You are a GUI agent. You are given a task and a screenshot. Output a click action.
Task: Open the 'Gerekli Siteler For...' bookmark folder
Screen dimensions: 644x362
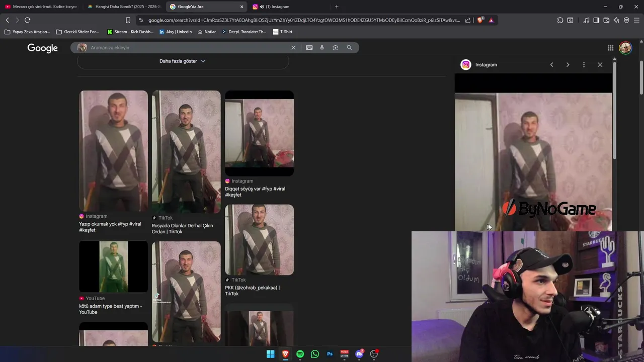point(77,32)
